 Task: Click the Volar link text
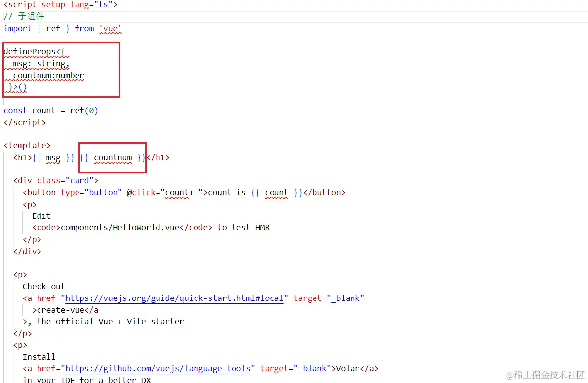coord(348,368)
